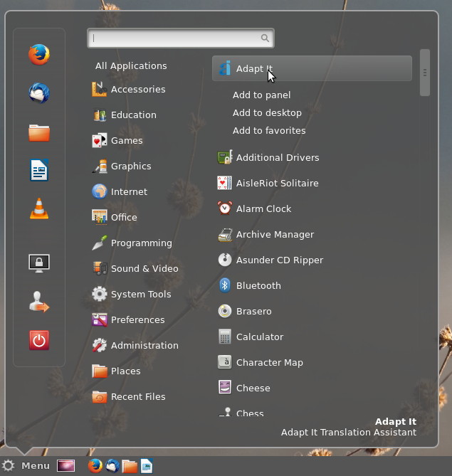Select All Applications category

point(131,65)
